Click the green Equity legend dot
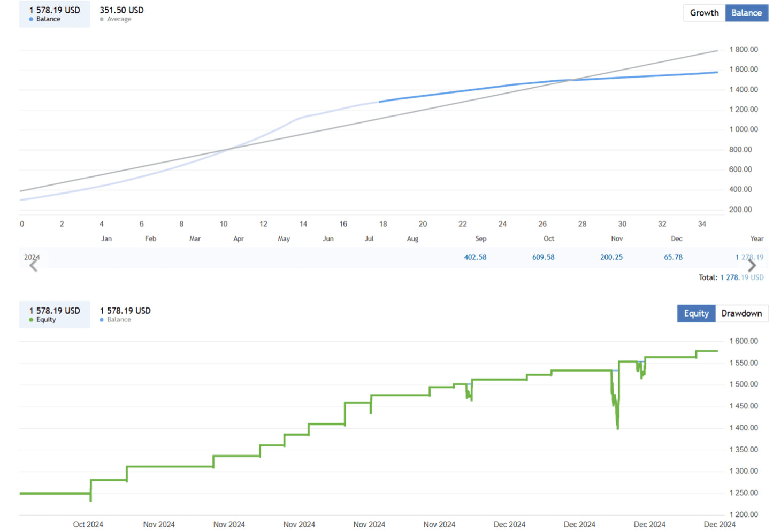Viewport: 773px width, 532px height. [x=32, y=320]
